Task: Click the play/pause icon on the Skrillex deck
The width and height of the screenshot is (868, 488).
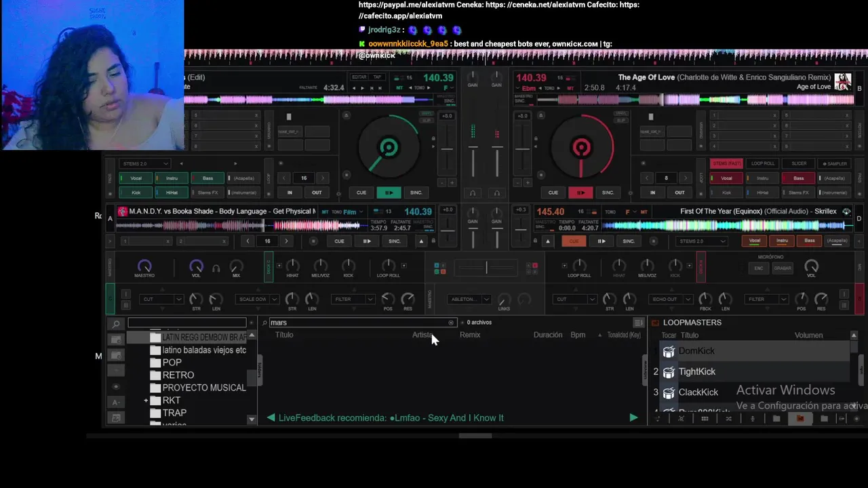Action: (601, 241)
